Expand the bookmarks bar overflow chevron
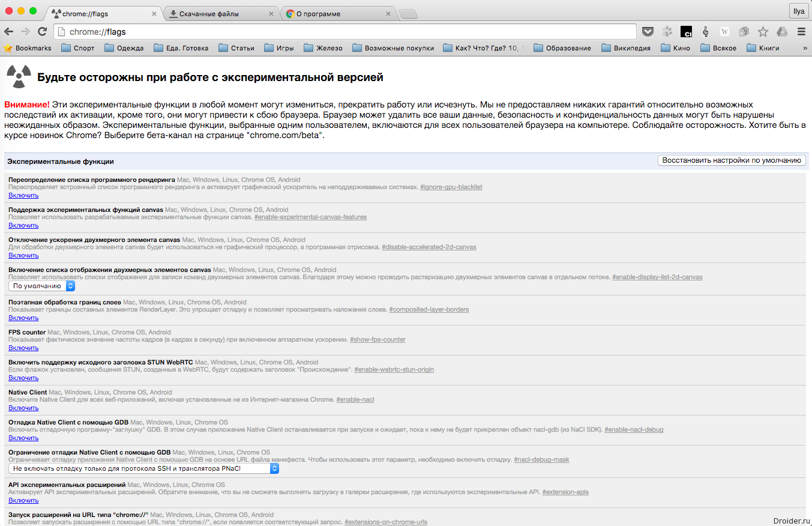 pos(804,48)
